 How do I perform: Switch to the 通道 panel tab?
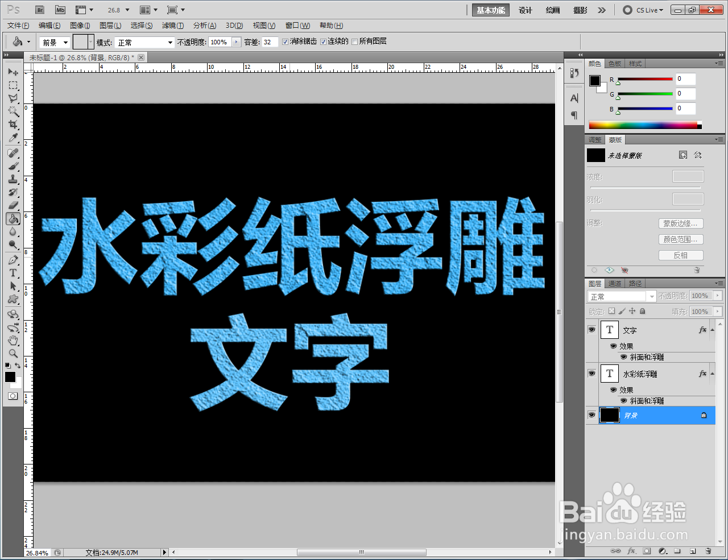tap(614, 283)
